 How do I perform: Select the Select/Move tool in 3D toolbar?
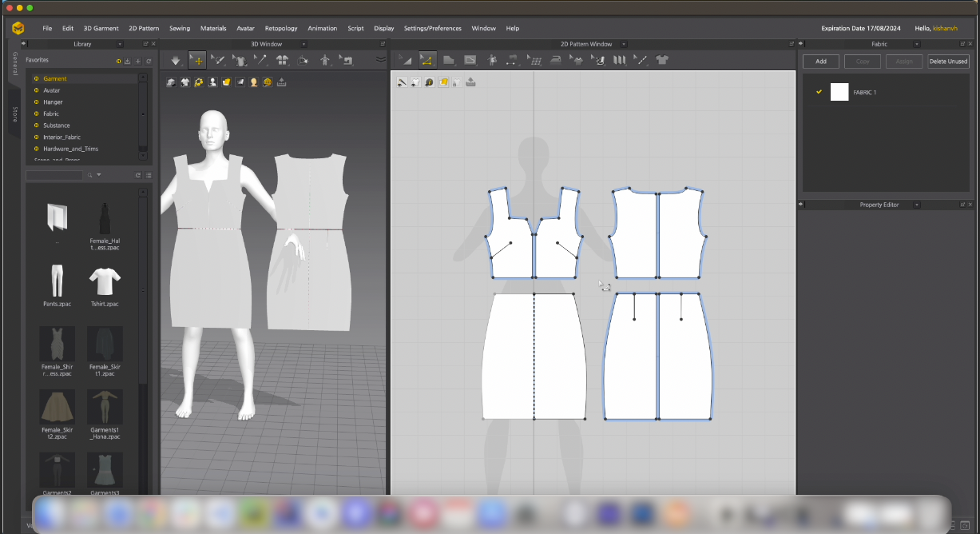(x=197, y=60)
